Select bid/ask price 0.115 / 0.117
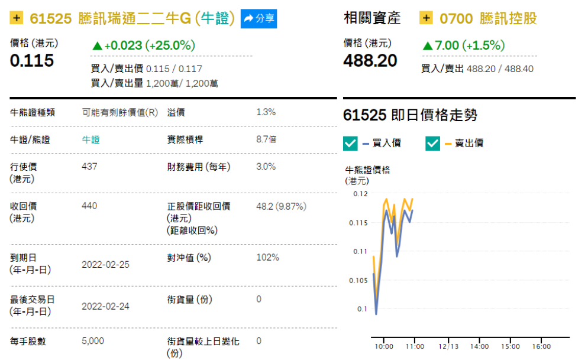The image size is (588, 364). pos(174,69)
